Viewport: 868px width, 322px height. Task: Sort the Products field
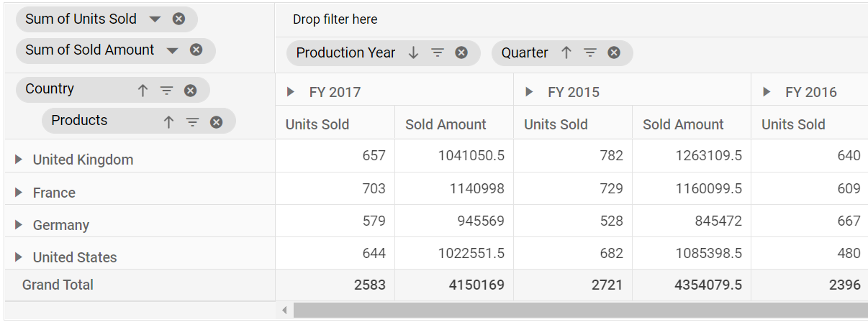pyautogui.click(x=168, y=122)
